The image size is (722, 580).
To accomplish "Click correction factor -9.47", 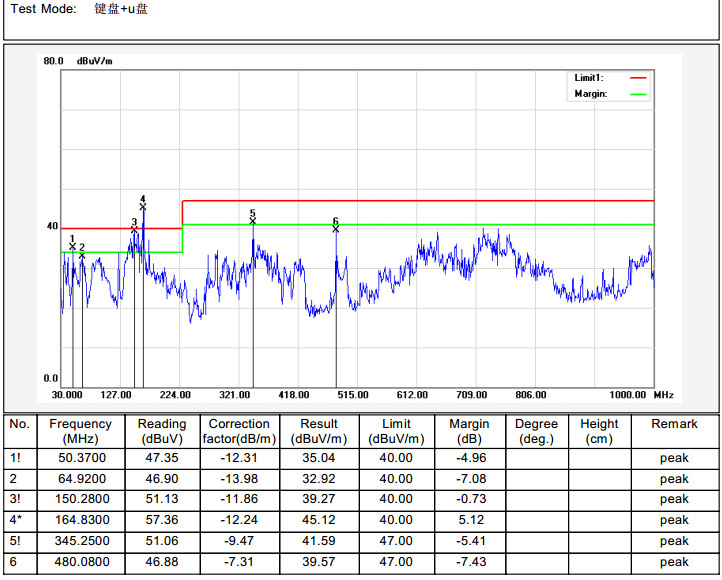I will pyautogui.click(x=239, y=541).
